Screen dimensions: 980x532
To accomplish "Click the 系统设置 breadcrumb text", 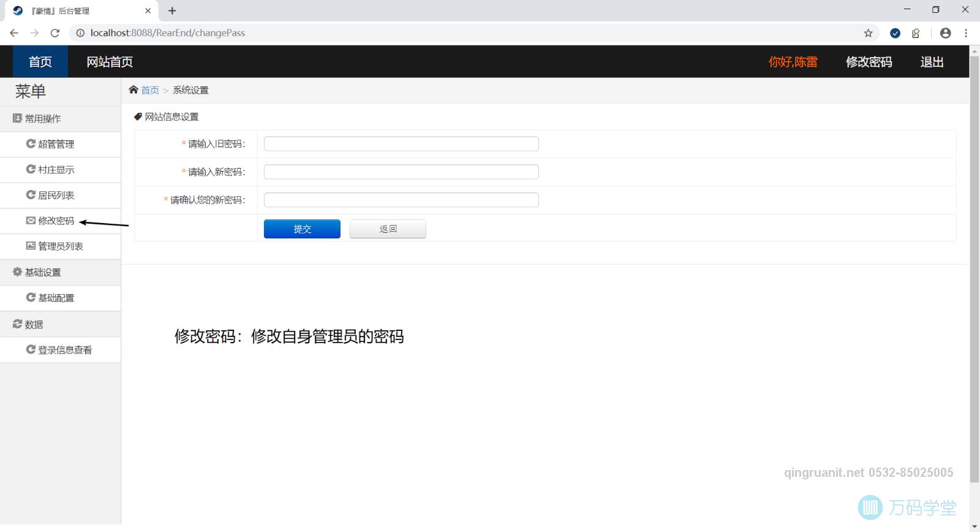I will click(x=190, y=90).
